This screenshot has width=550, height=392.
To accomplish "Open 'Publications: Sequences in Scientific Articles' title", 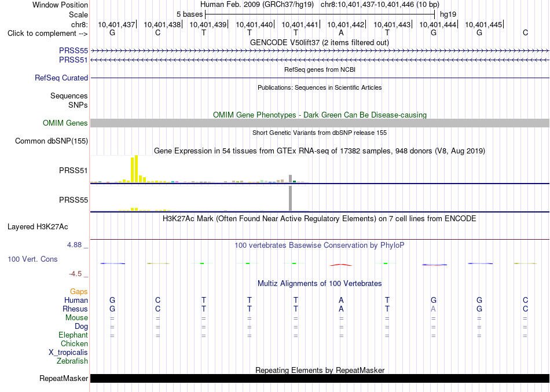I will click(320, 87).
